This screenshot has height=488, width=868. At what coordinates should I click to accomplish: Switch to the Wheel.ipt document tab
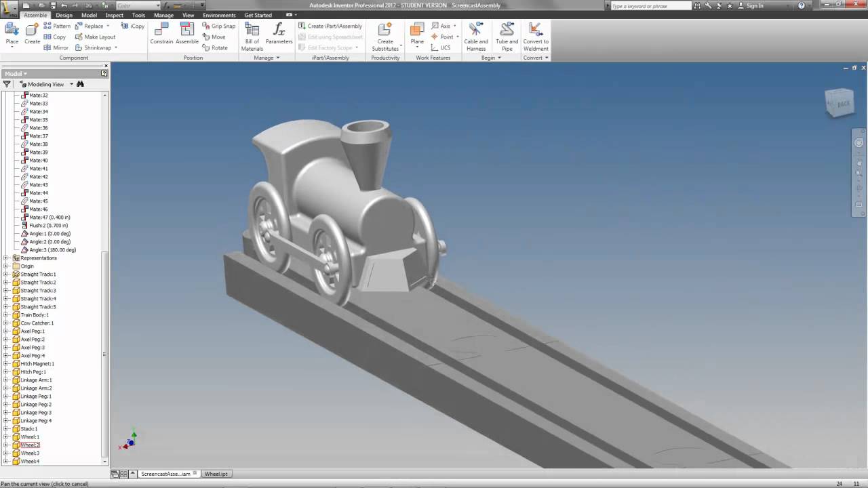pyautogui.click(x=216, y=474)
